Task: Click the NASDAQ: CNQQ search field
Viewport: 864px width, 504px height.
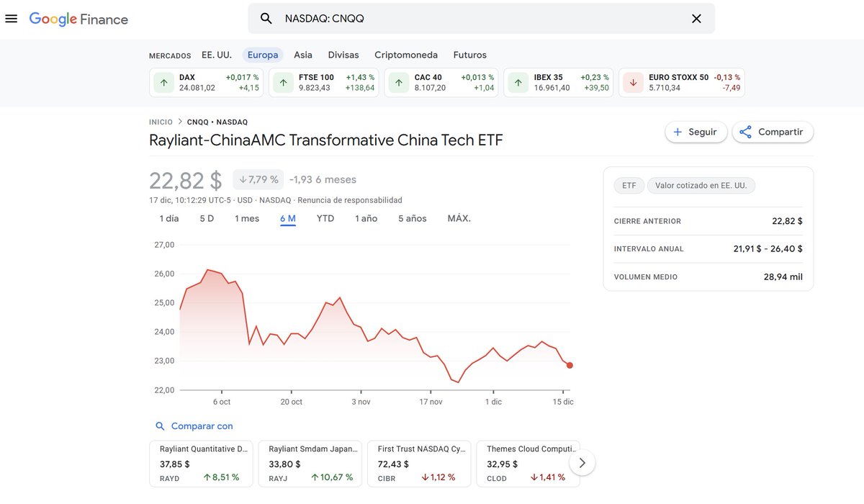Action: 481,19
